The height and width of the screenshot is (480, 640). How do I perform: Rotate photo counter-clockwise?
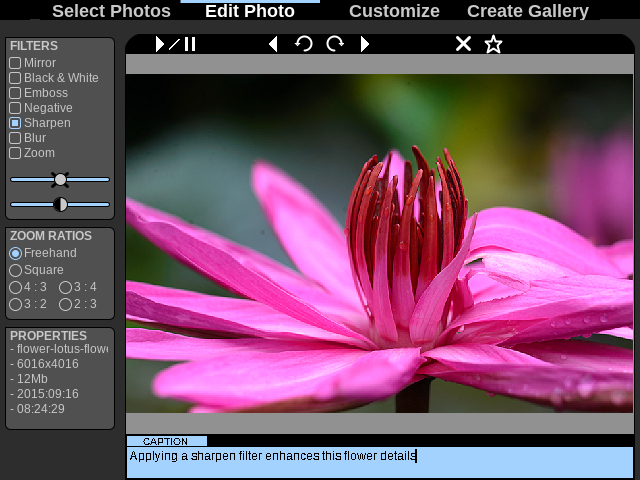click(x=304, y=44)
